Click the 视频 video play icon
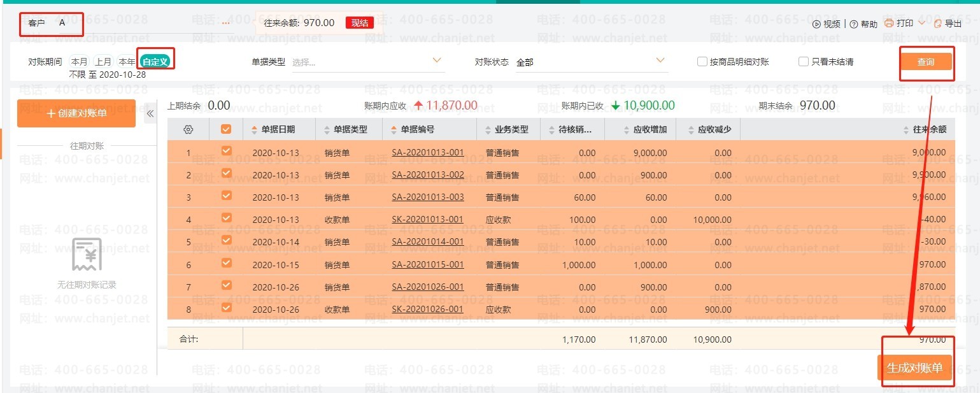The image size is (980, 393). pyautogui.click(x=816, y=24)
